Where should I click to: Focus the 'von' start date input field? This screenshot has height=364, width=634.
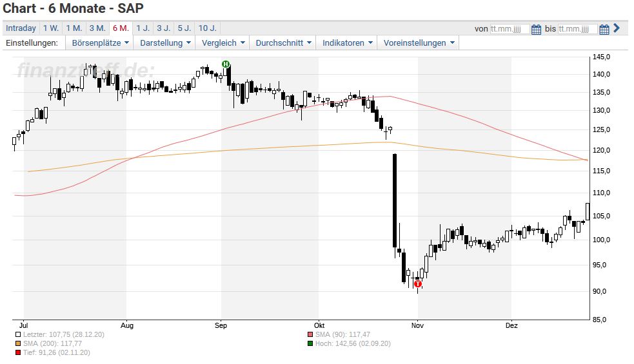pos(510,29)
